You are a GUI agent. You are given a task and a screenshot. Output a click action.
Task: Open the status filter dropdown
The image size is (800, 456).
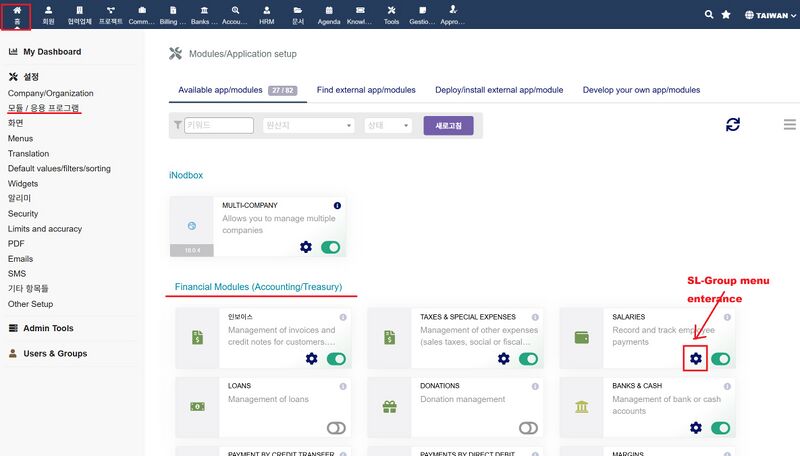pyautogui.click(x=388, y=125)
